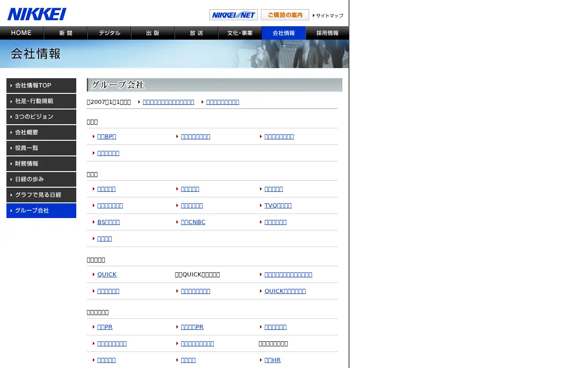Open 財務情報 in the sidebar
Image resolution: width=588 pixels, height=368 pixels.
[41, 164]
